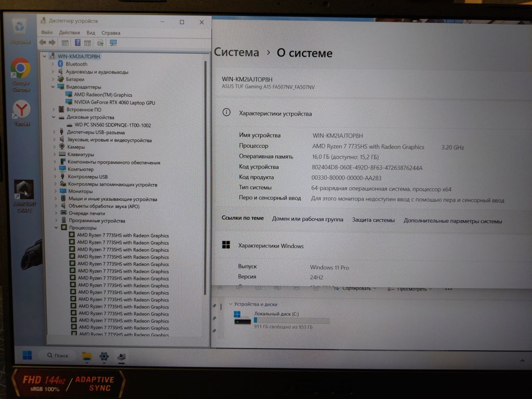Expand the Клавиатуры device category
Screen dimensions: 532x399
55,154
